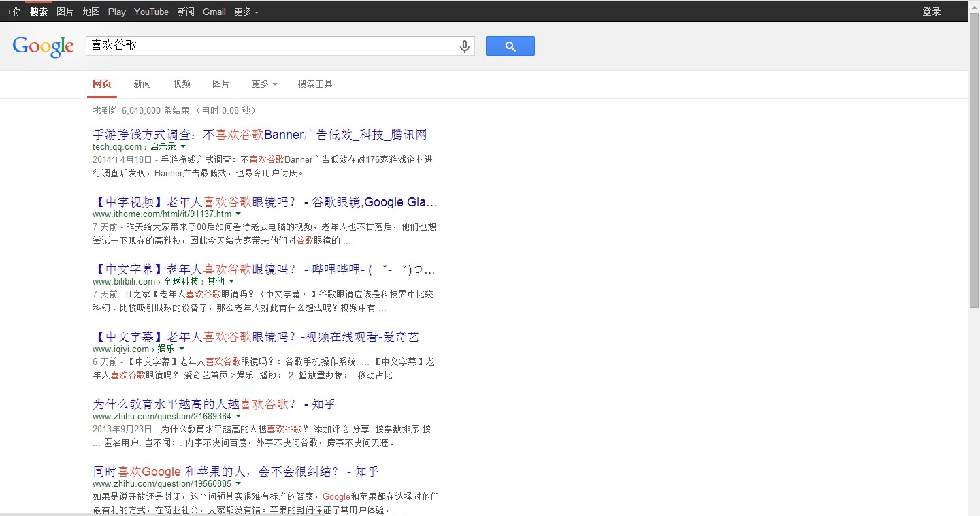Open the 腾讯网 Banner广告 result title
The width and height of the screenshot is (980, 516).
click(259, 135)
